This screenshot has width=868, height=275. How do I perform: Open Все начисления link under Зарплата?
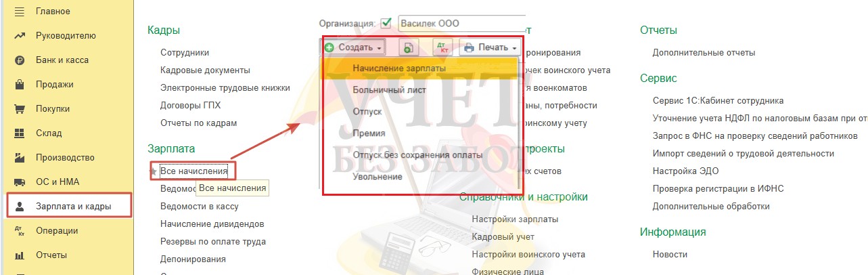[194, 171]
